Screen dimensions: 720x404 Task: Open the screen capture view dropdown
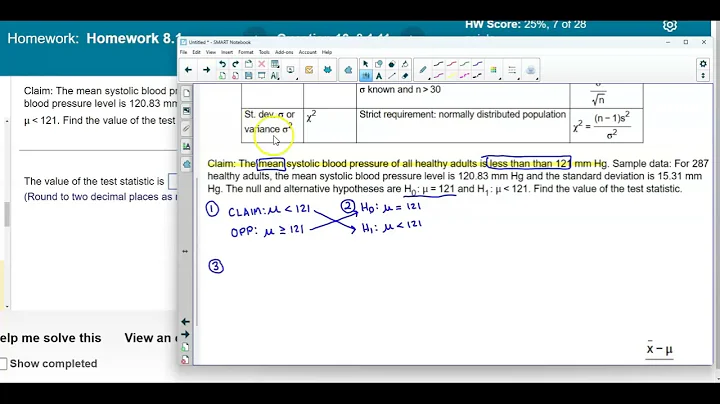point(290,70)
